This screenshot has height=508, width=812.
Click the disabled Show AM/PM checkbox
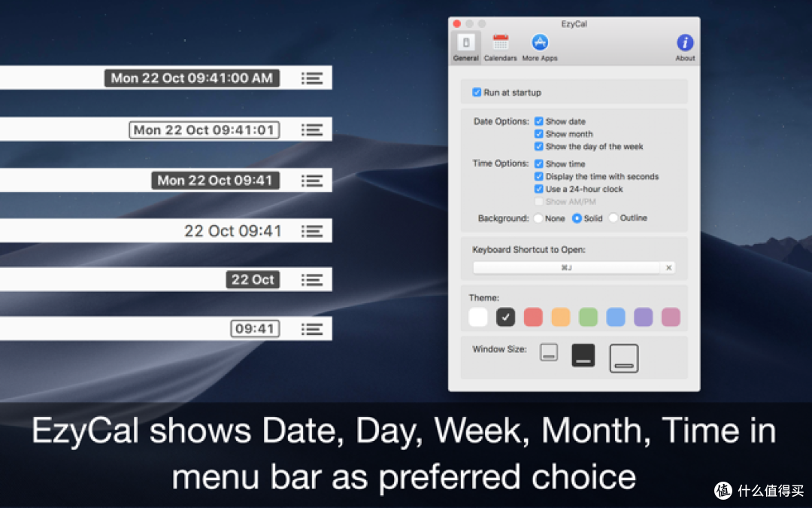pos(538,202)
